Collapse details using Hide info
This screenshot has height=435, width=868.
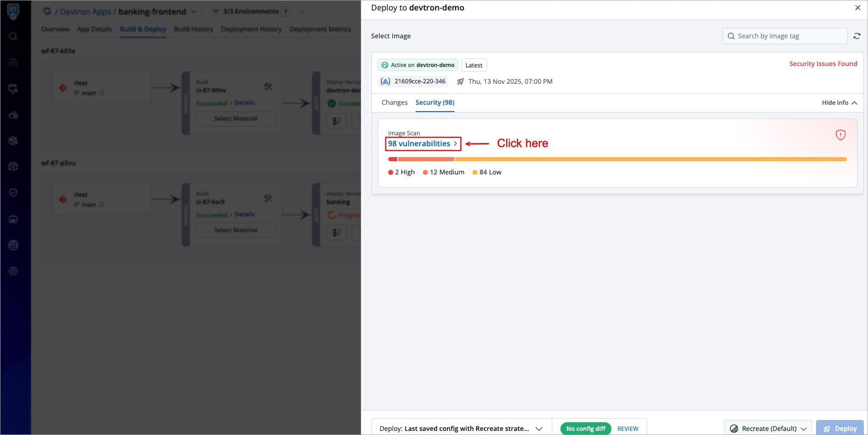[x=839, y=103]
